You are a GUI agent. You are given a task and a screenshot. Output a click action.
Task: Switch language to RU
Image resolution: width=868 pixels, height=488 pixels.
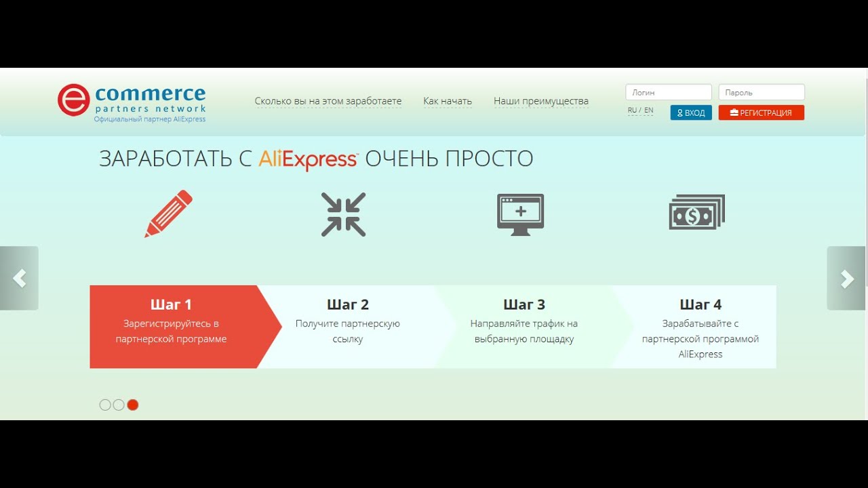[632, 110]
